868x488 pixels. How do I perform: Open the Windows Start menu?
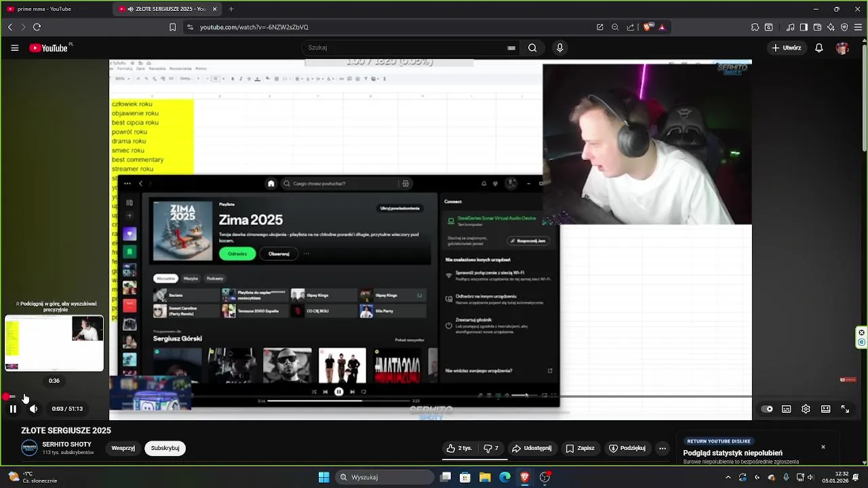(323, 477)
